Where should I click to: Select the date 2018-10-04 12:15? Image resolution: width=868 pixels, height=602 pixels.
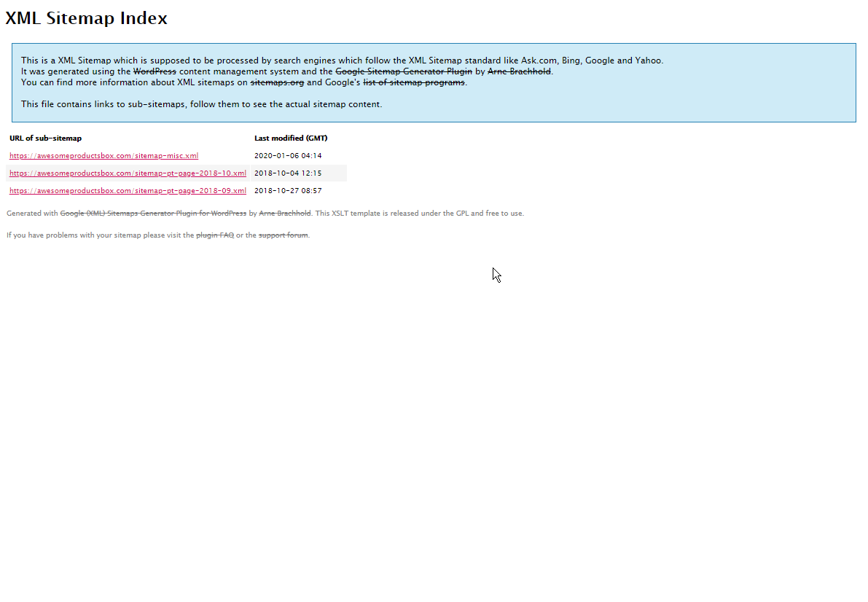(x=288, y=173)
